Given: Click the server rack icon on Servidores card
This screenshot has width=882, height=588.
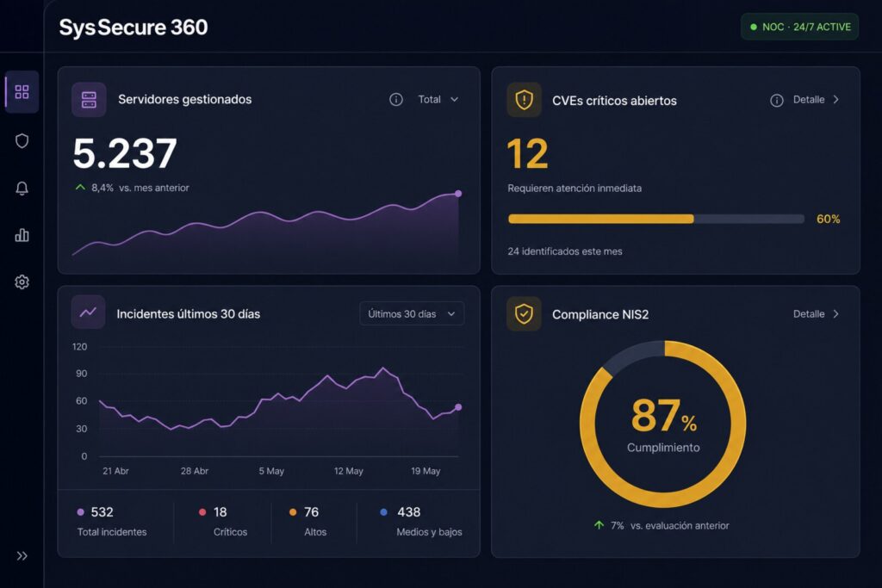Looking at the screenshot, I should 89,100.
